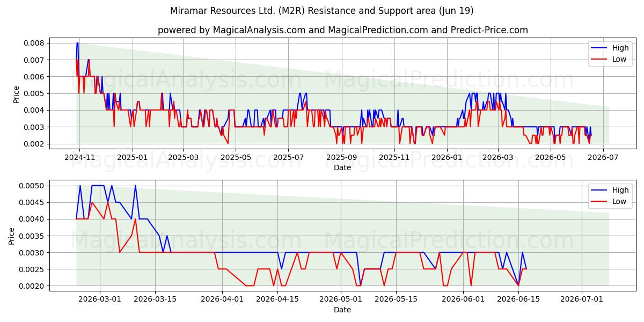The height and width of the screenshot is (322, 644).
Task: Click the '0.0040' lower y-axis label
Action: click(32, 219)
